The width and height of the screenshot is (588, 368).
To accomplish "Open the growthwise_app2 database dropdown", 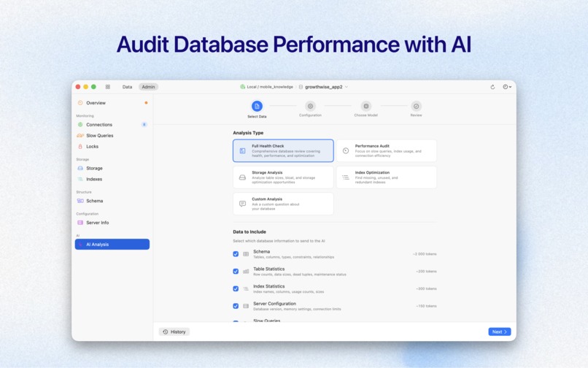I will [x=324, y=87].
